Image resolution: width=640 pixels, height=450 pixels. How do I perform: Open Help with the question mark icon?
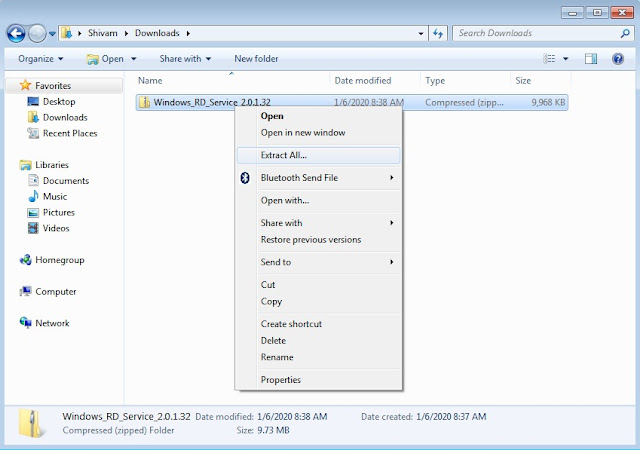(618, 59)
